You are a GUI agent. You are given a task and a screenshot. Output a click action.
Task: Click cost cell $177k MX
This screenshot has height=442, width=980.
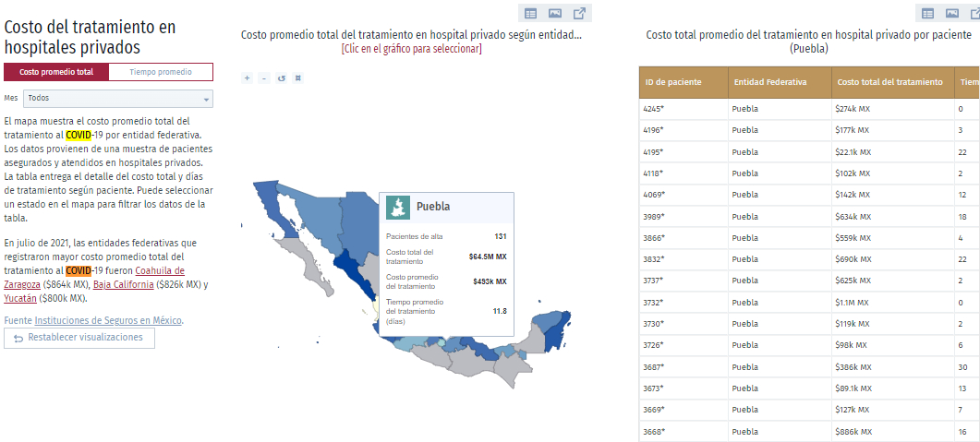pos(892,130)
